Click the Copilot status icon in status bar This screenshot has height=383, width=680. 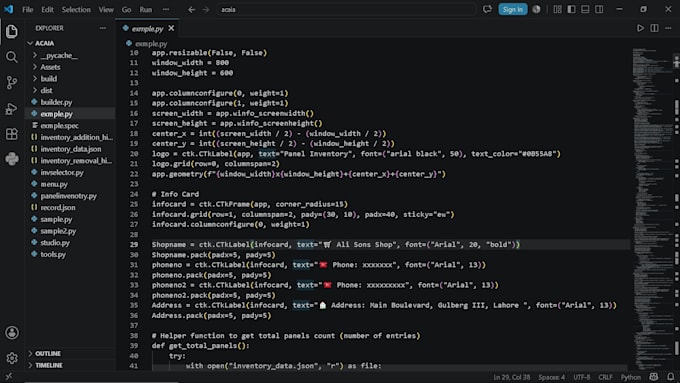pos(654,377)
